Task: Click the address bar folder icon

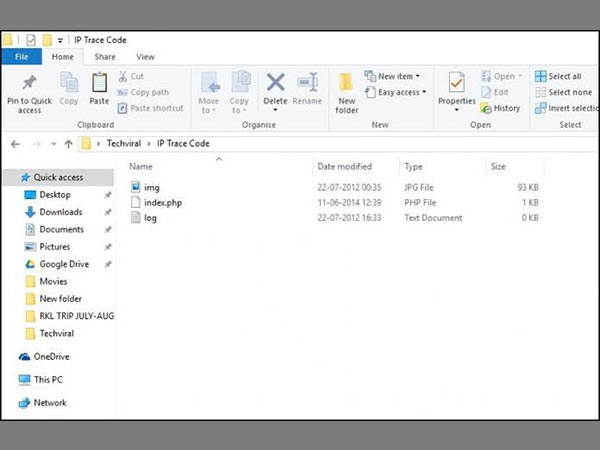Action: coord(86,143)
